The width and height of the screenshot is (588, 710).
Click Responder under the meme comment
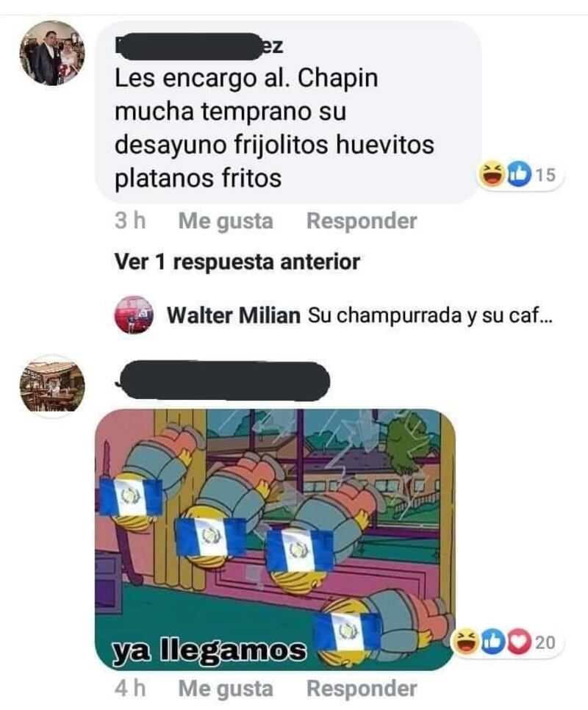(x=362, y=689)
